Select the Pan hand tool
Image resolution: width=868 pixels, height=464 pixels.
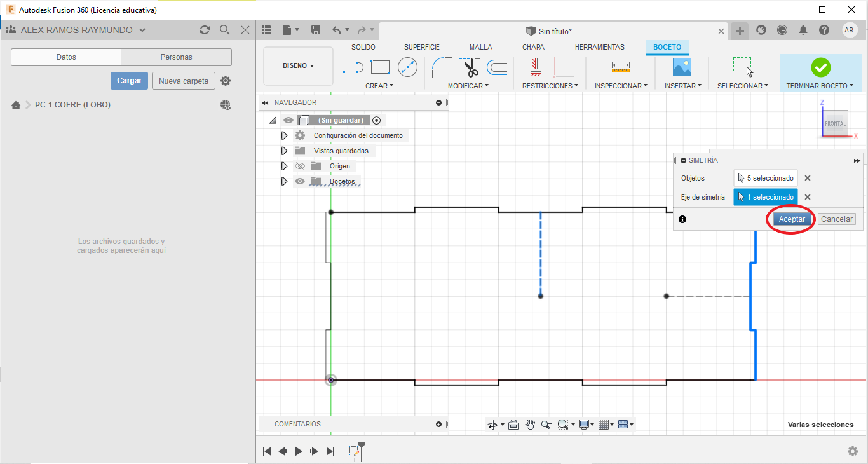click(x=530, y=425)
